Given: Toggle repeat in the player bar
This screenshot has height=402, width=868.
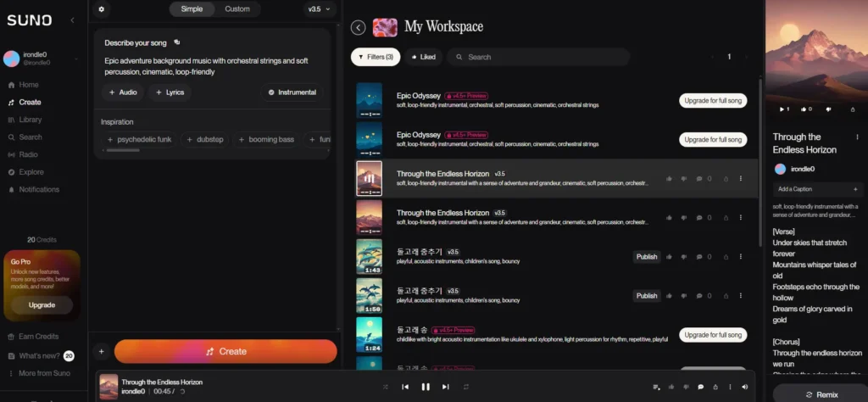Looking at the screenshot, I should point(465,387).
